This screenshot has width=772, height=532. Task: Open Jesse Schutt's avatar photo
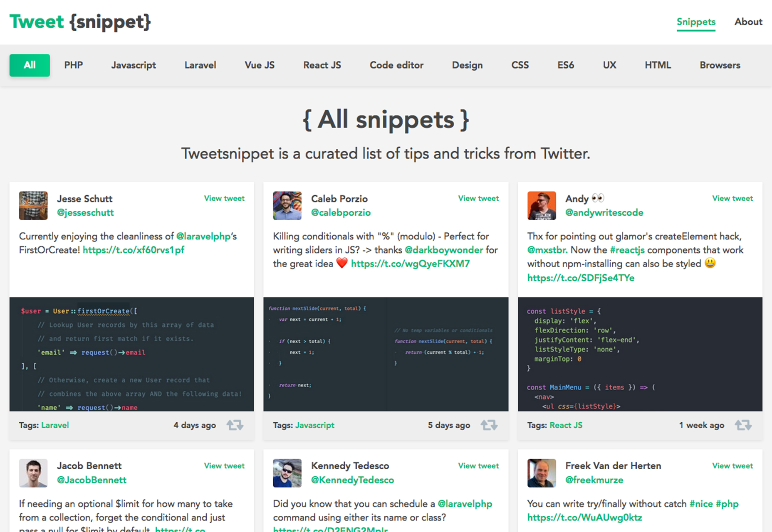(x=33, y=205)
